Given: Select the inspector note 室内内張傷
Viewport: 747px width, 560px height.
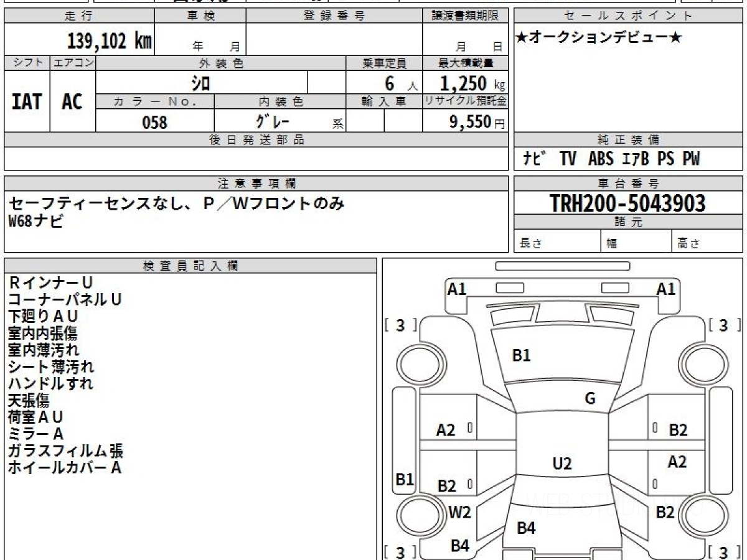Looking at the screenshot, I should [x=42, y=333].
